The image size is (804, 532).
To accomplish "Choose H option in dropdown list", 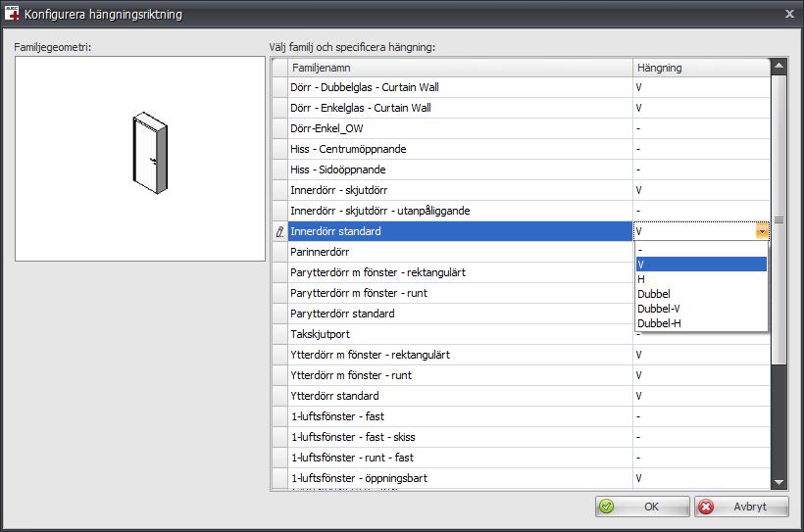I will [701, 279].
